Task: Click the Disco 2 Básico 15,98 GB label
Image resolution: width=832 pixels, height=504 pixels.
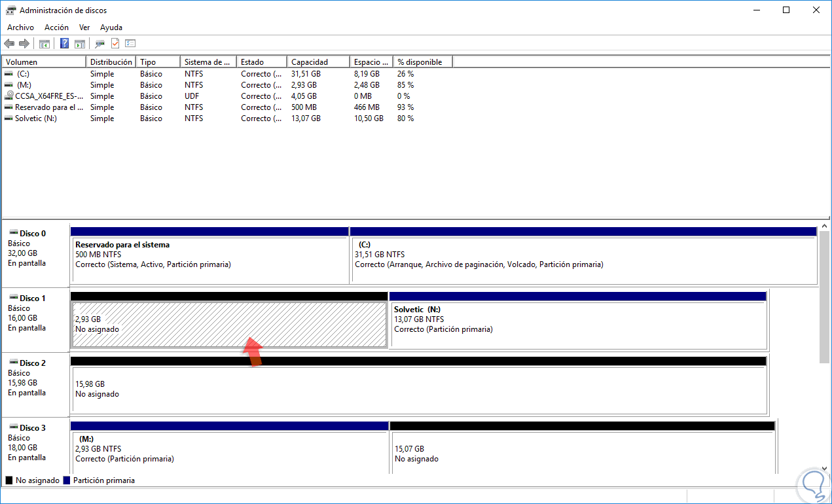Action: tap(35, 385)
